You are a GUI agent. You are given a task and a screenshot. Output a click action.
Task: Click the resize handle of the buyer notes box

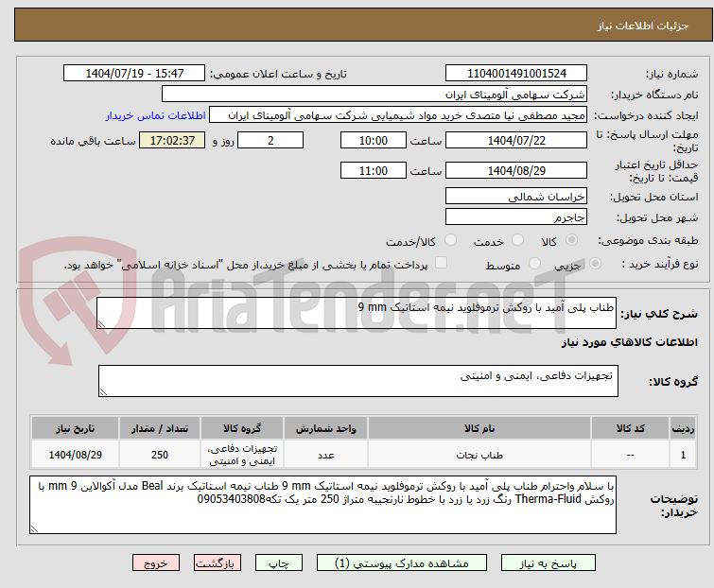point(35,528)
